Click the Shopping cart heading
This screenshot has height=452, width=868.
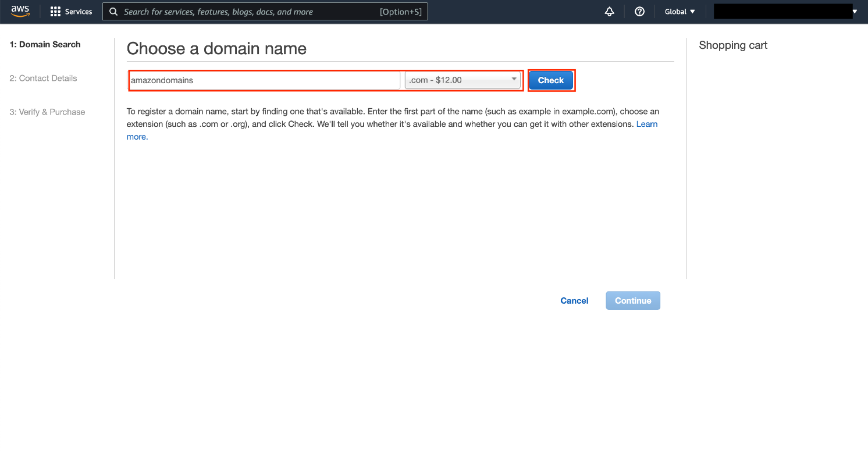click(x=733, y=45)
